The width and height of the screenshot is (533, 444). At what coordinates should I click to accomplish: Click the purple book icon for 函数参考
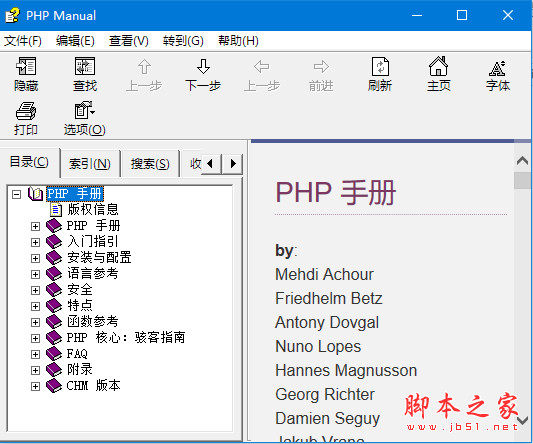coord(54,322)
